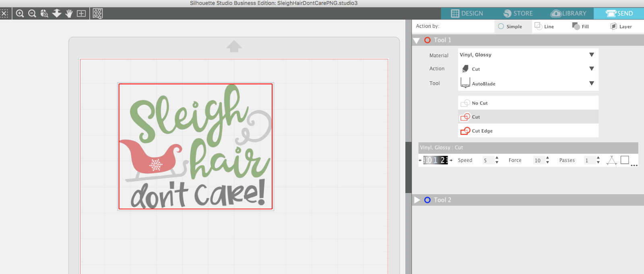Click the vertical scrollbar beside the canvas
Viewport: 644px width, 274px height.
click(x=408, y=167)
